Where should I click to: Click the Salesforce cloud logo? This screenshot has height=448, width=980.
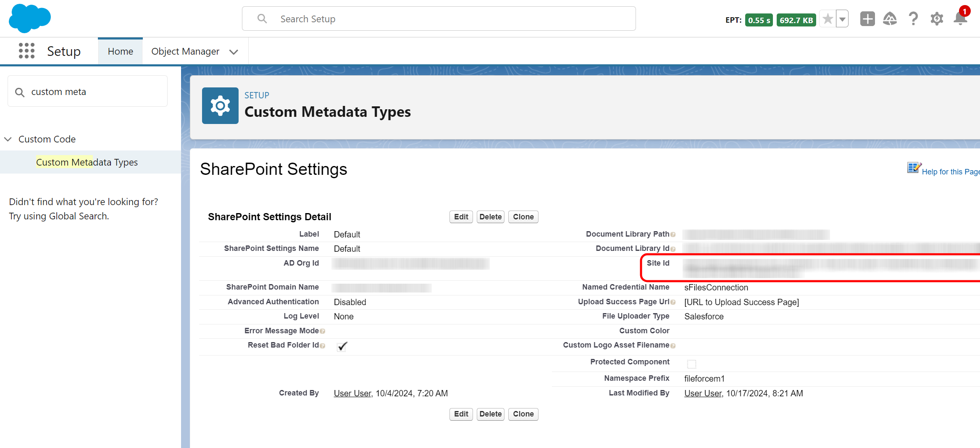coord(30,18)
